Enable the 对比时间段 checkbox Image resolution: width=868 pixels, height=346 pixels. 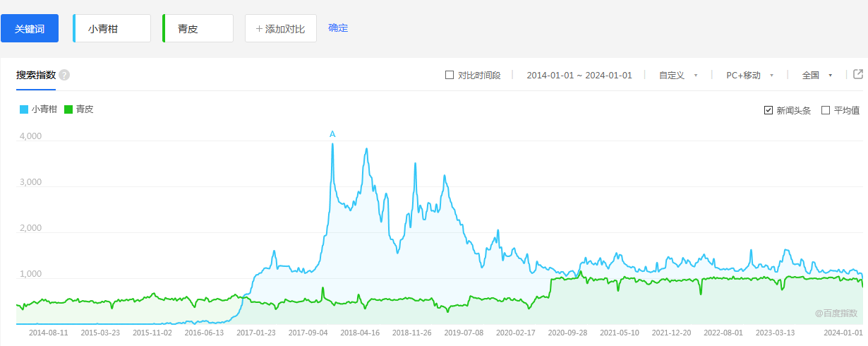450,75
